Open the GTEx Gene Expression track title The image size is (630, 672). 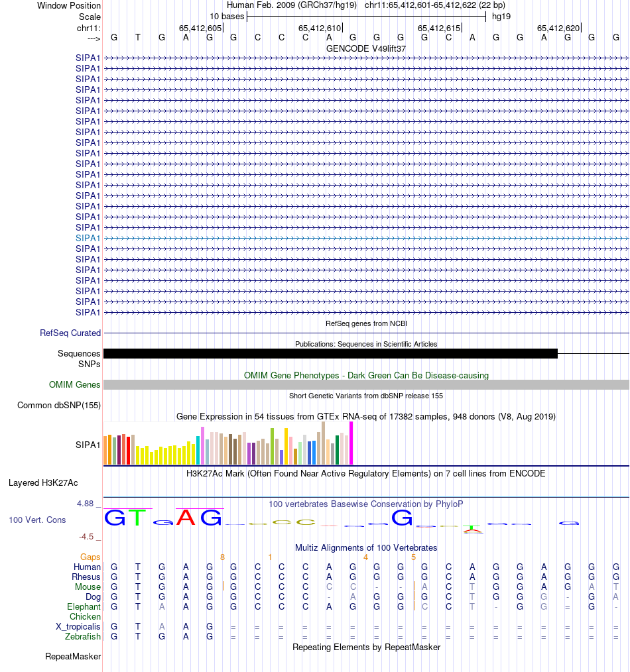(366, 417)
